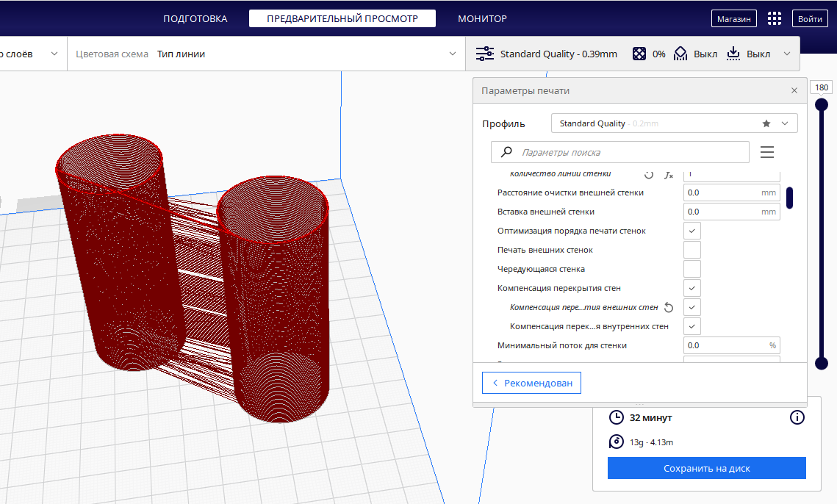Collapse the print settings summary chevron
The image size is (837, 504).
click(x=787, y=54)
